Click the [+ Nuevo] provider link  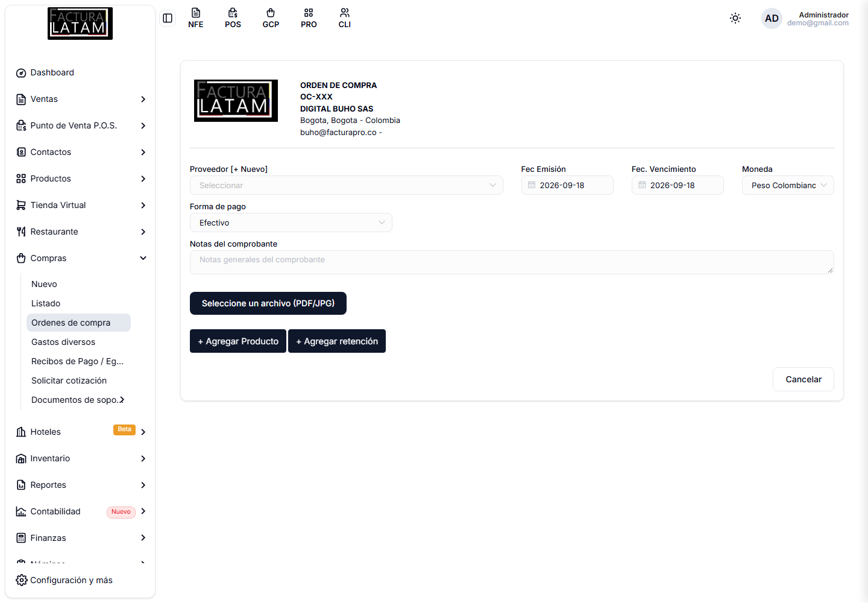click(249, 169)
